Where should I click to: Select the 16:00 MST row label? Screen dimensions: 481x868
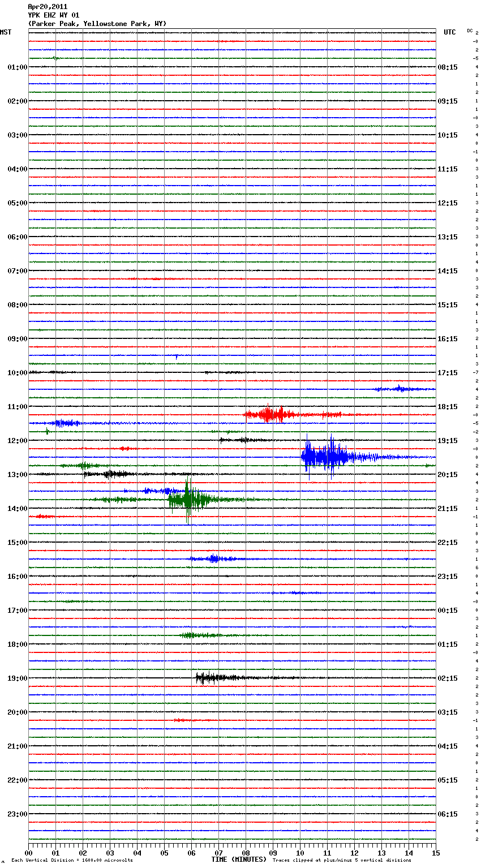click(x=18, y=577)
